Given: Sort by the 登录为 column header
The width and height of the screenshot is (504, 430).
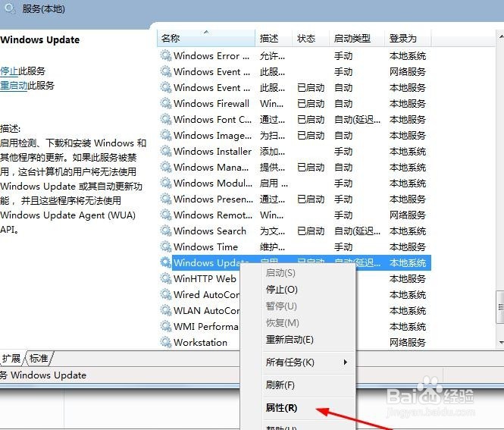Looking at the screenshot, I should [x=408, y=39].
